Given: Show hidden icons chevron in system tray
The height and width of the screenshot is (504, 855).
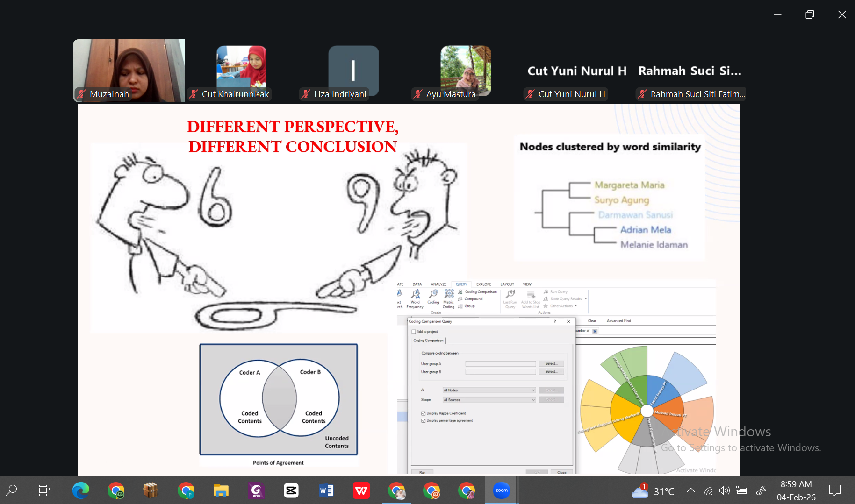Looking at the screenshot, I should point(690,490).
